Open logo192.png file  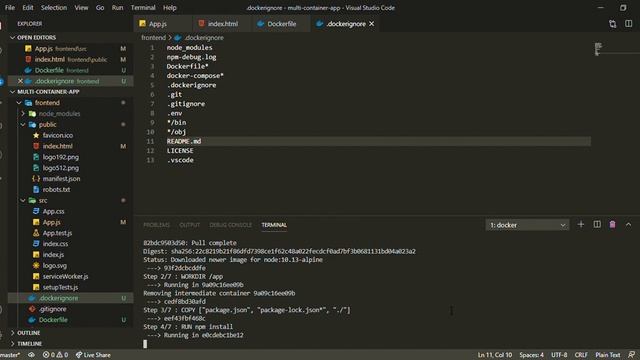point(60,157)
